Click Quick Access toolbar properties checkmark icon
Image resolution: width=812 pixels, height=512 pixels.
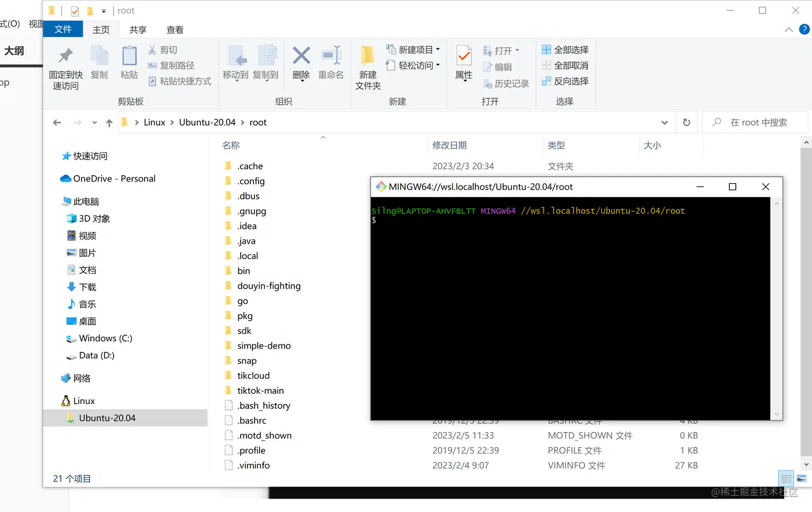click(x=75, y=11)
